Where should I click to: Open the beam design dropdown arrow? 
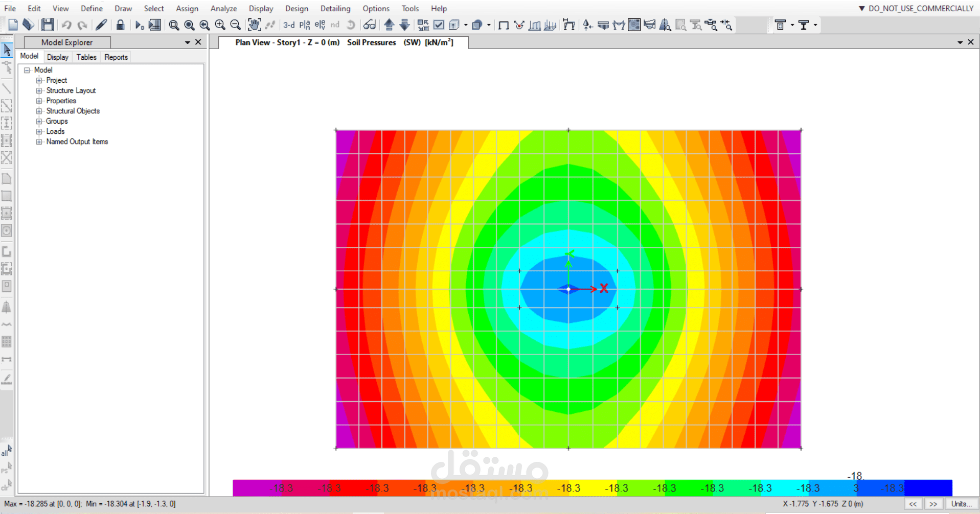tap(815, 25)
